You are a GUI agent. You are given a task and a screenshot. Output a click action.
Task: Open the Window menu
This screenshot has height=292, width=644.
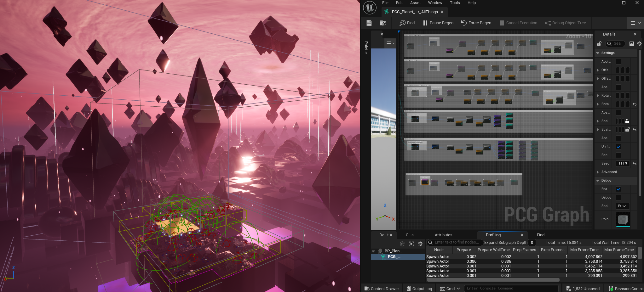tap(435, 3)
